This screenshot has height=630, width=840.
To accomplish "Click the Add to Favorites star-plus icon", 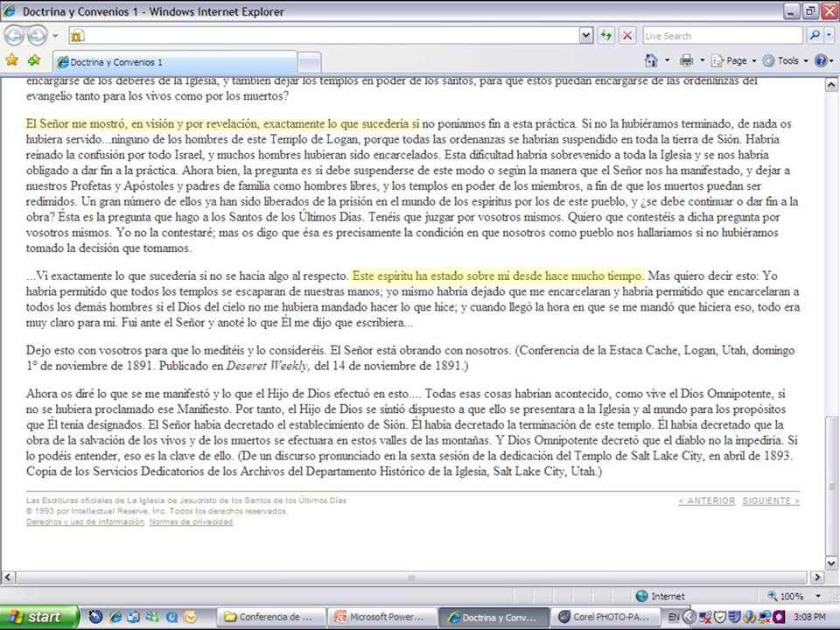I will point(34,60).
